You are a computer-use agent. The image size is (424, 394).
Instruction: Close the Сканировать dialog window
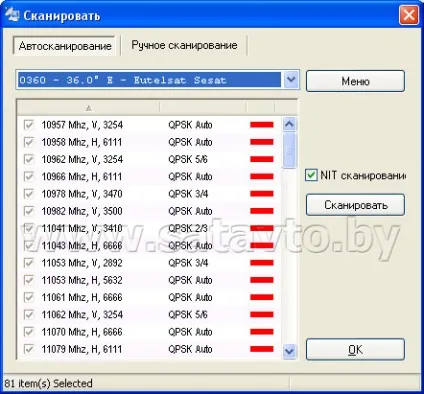pos(409,15)
